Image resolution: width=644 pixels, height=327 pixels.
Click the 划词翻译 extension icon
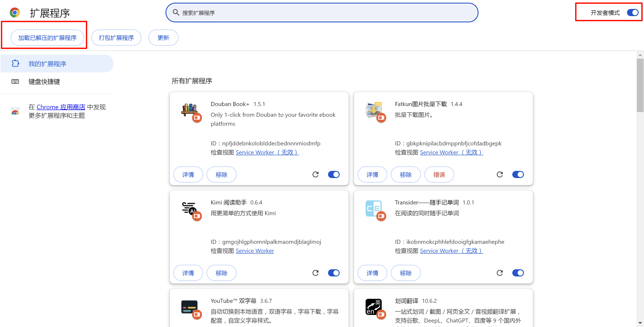(373, 306)
